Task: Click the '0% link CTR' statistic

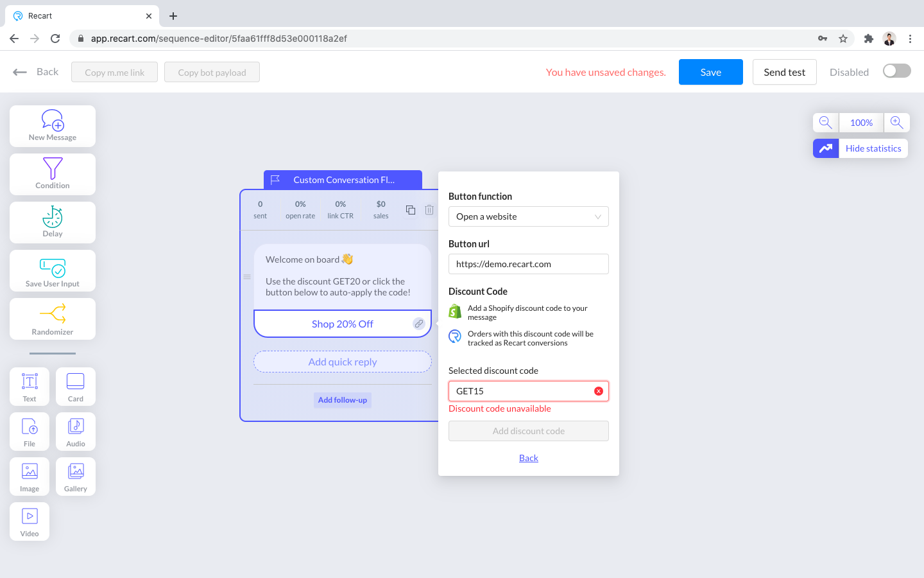Action: [341, 210]
